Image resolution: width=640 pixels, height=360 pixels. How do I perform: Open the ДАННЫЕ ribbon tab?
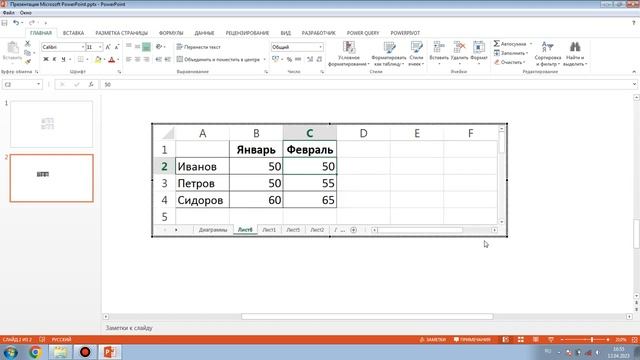tap(204, 33)
